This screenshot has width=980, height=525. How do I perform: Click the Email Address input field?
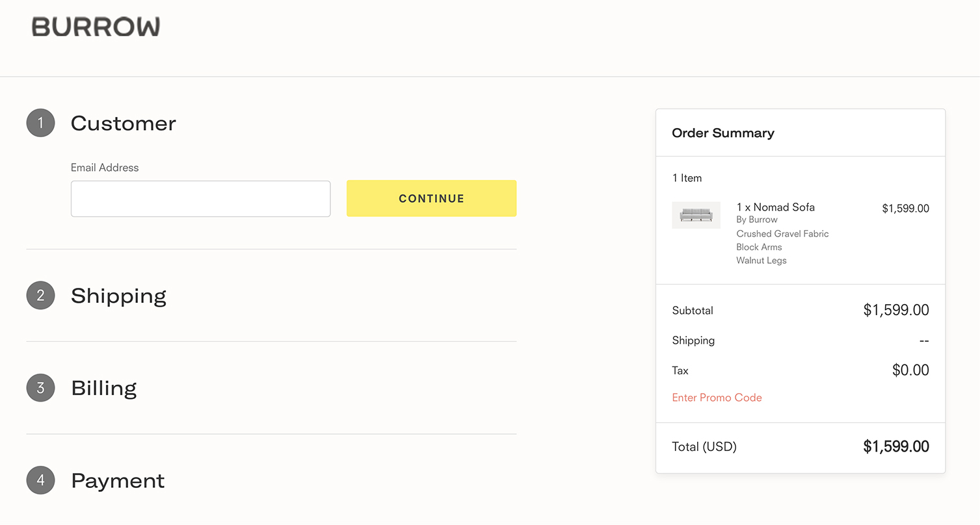tap(200, 199)
